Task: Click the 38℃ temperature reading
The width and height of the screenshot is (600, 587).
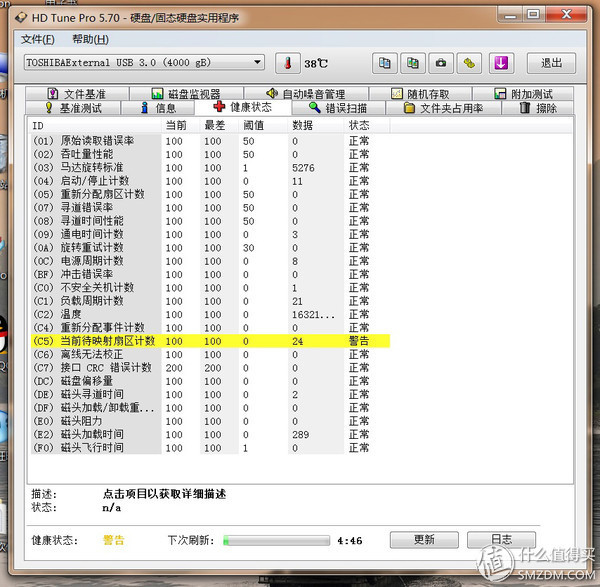Action: [316, 64]
